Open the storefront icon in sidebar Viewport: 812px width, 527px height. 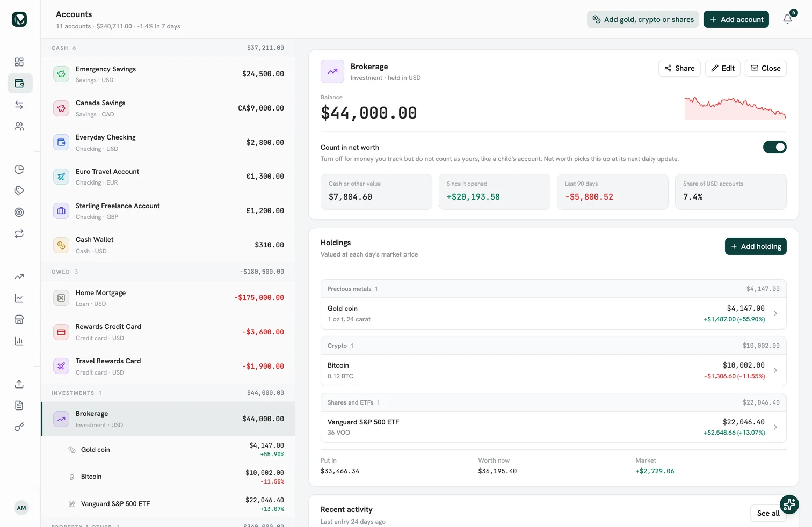[x=19, y=320]
